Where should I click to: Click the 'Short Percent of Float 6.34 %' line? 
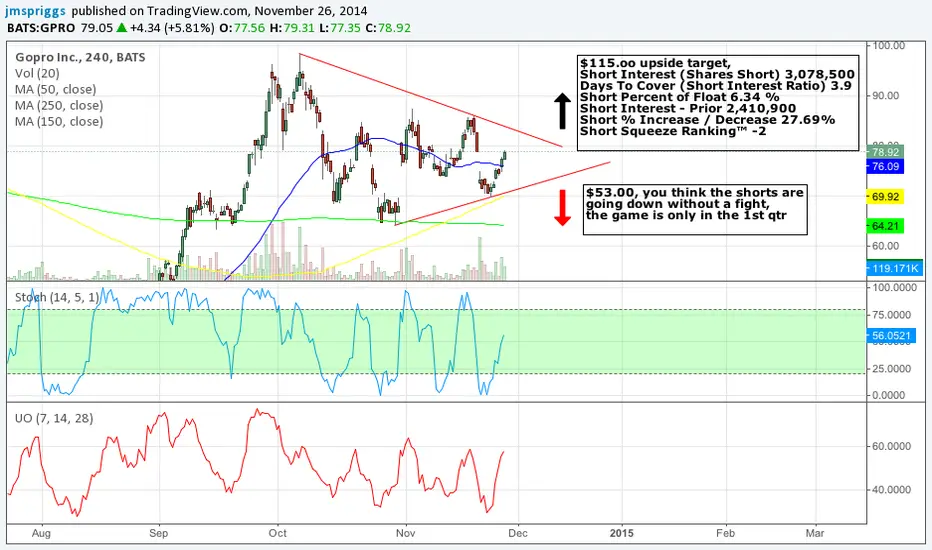(x=679, y=97)
